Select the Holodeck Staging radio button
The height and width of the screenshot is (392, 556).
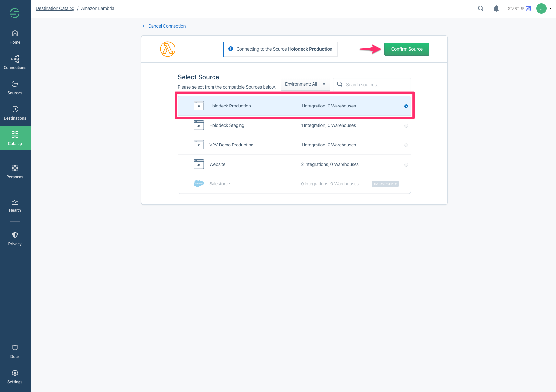406,126
